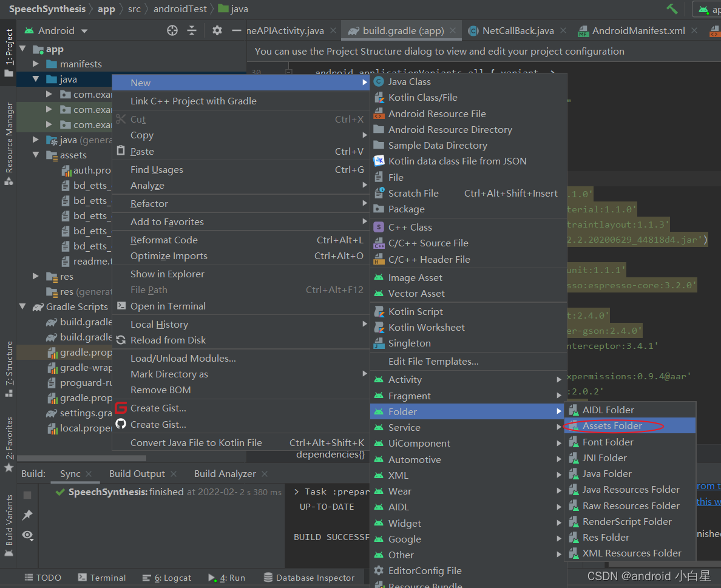Open Build Variants side panel
Screen dimensions: 721x588
coord(8,525)
